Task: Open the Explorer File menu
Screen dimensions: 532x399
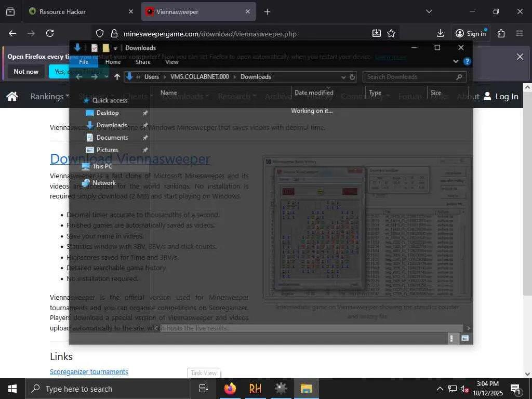Action: tap(84, 62)
